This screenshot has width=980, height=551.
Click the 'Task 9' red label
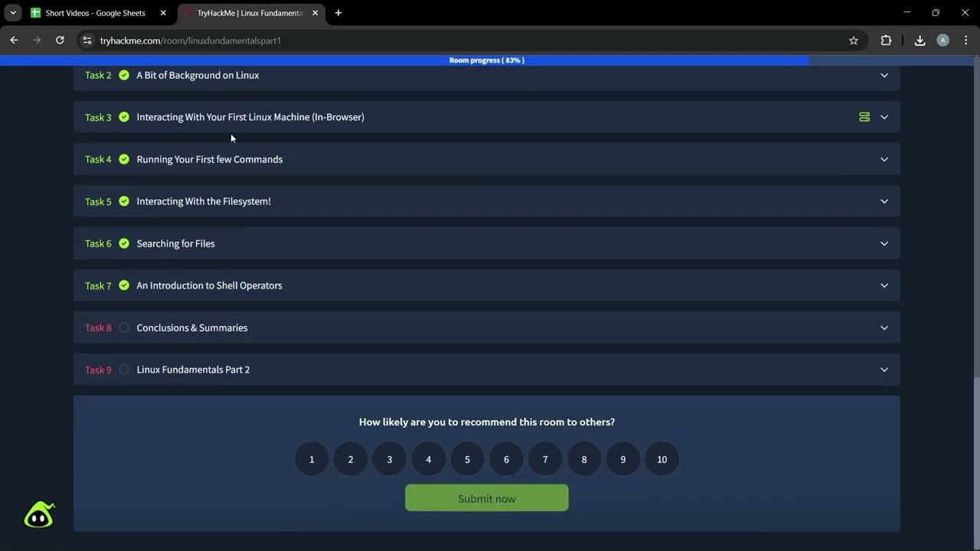(98, 370)
